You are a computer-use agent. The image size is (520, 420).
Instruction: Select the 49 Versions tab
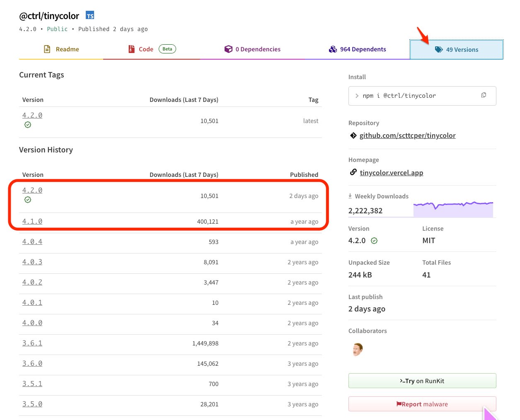point(457,50)
